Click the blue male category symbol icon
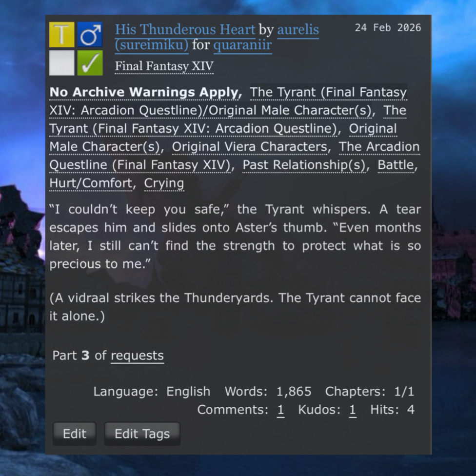Image resolution: width=476 pixels, height=476 pixels. coord(90,35)
